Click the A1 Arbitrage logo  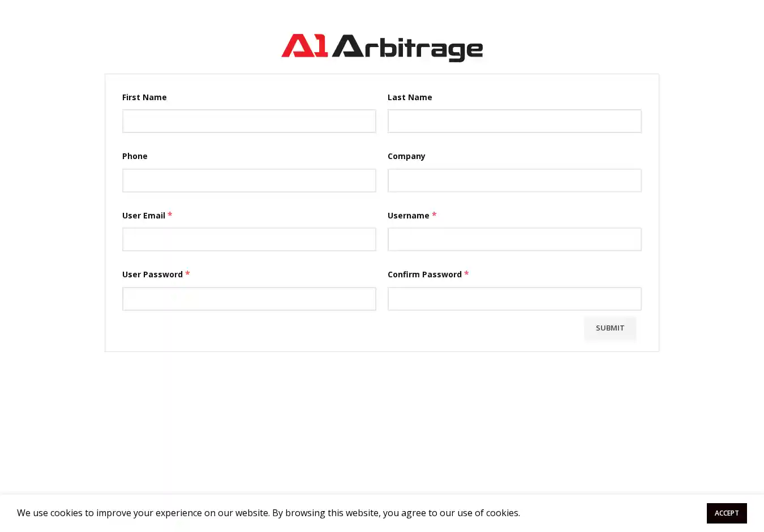[x=382, y=48]
